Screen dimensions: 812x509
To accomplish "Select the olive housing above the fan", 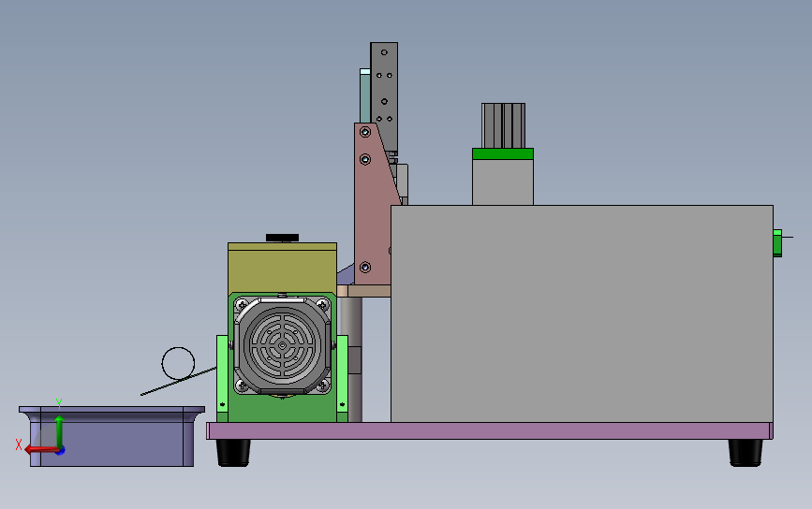I will [x=282, y=268].
